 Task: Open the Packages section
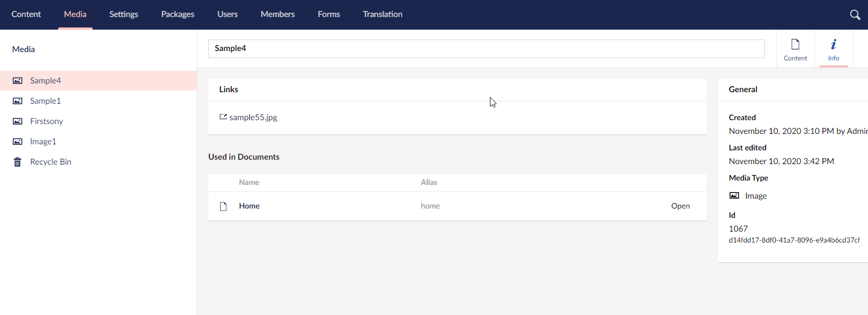178,14
